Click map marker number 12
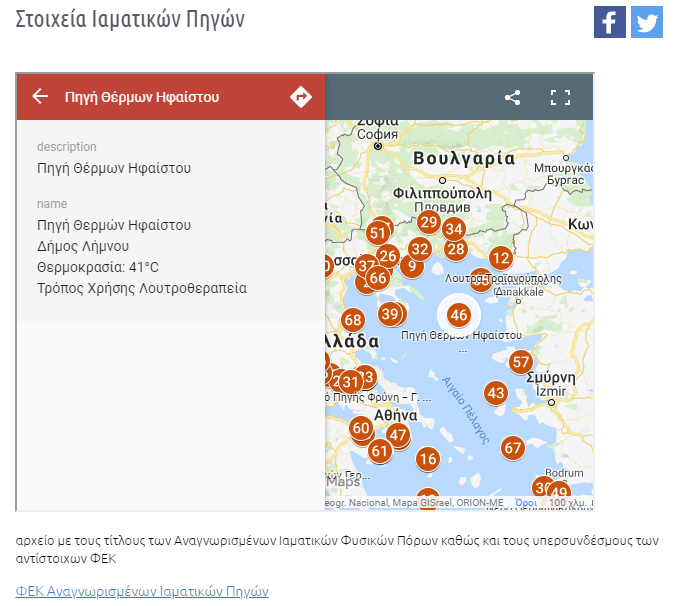 (x=501, y=258)
